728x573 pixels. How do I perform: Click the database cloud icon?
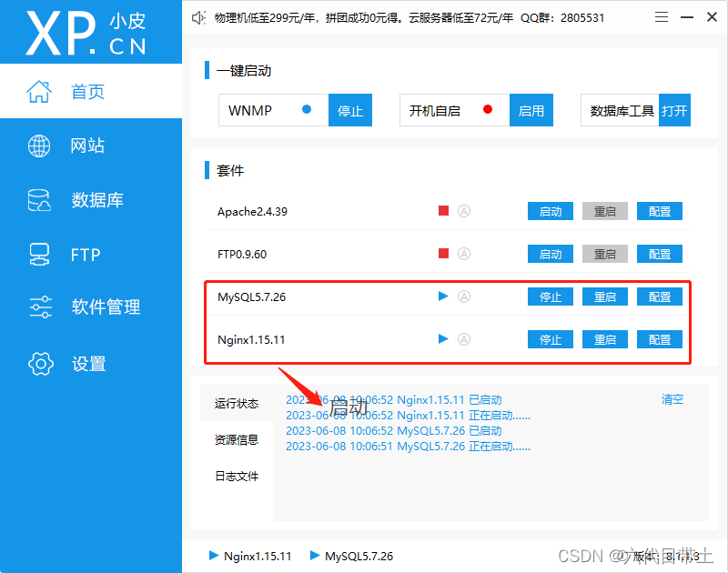click(x=39, y=200)
